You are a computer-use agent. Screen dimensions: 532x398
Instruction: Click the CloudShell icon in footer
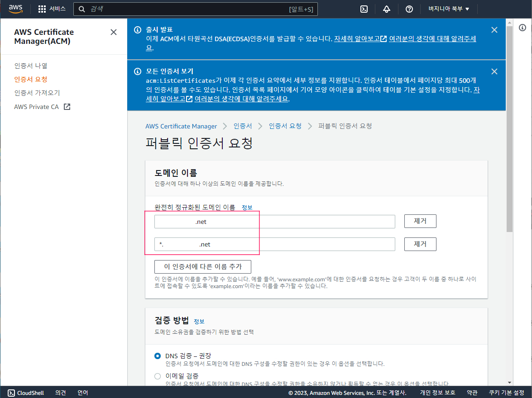(11, 393)
